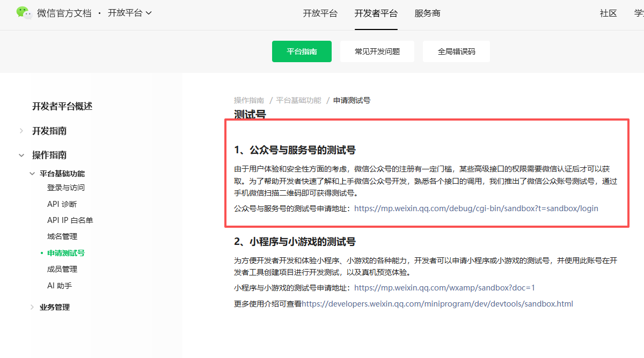Expand the 开发指南 chevron in the sidebar
Image resolution: width=644 pixels, height=358 pixels.
(21, 131)
